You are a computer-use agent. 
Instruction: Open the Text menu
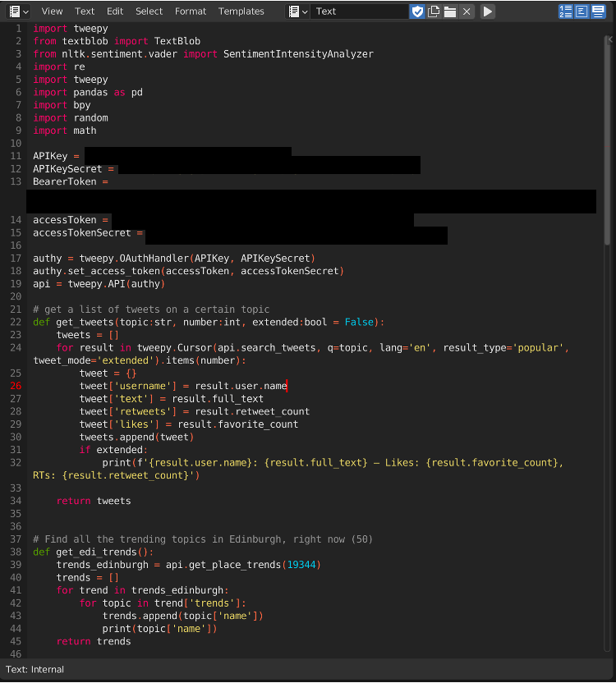85,11
